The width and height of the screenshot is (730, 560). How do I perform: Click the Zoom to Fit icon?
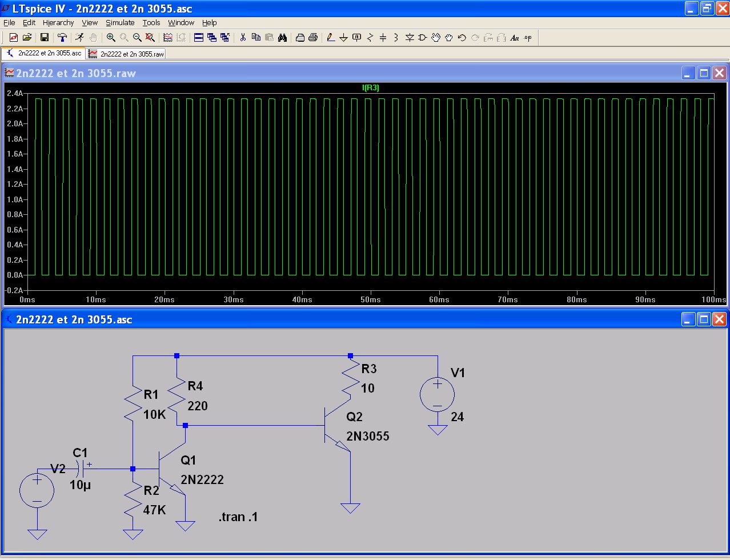150,38
